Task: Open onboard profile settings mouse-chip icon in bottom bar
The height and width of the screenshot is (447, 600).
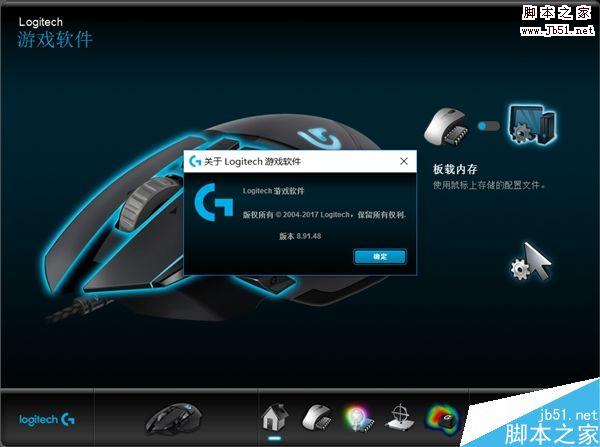Action: [317, 418]
